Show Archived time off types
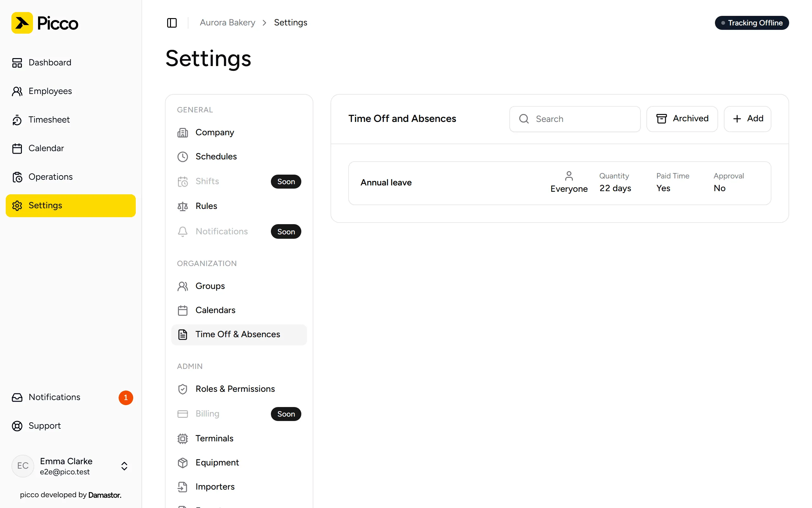 click(682, 119)
